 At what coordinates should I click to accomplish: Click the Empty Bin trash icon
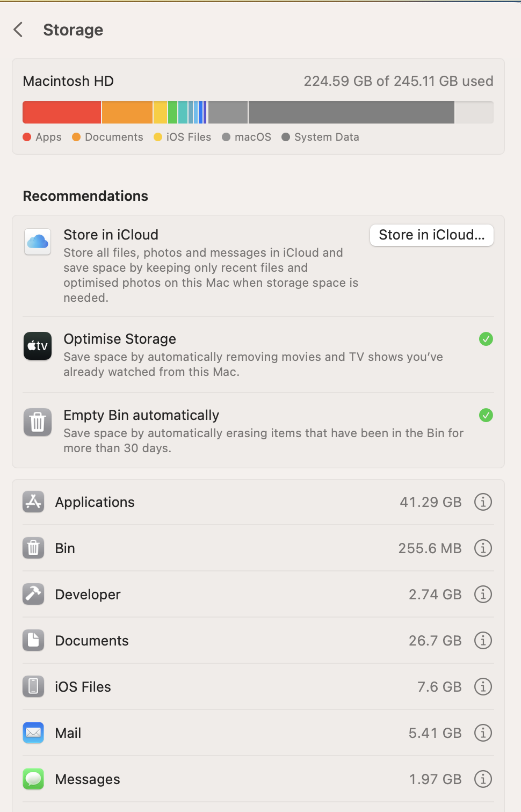pyautogui.click(x=38, y=422)
